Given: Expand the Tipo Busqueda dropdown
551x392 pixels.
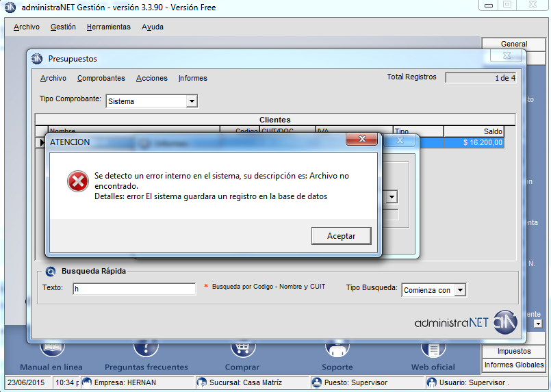Looking at the screenshot, I should [x=460, y=290].
